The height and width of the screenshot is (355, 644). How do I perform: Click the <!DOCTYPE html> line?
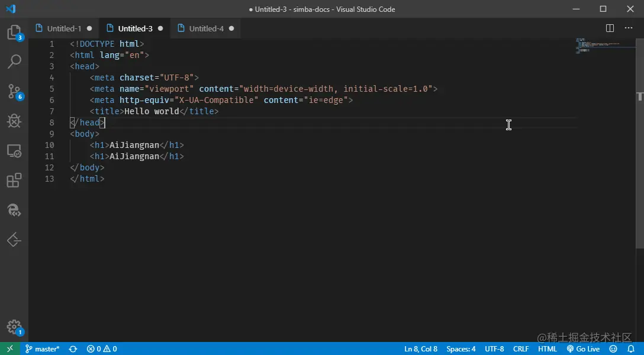point(107,44)
